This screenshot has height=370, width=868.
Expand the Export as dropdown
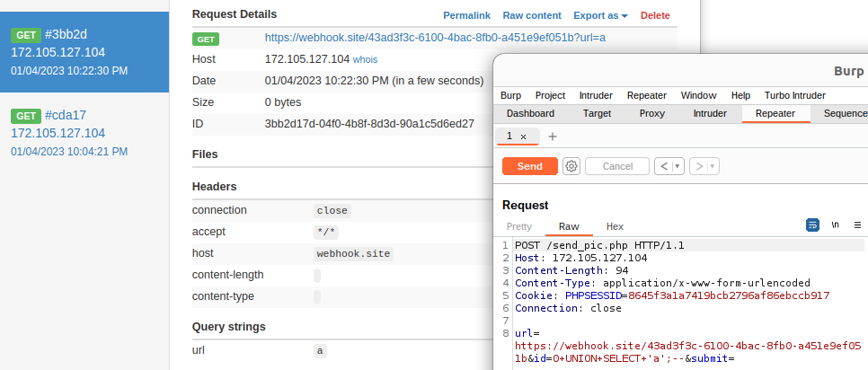tap(600, 15)
